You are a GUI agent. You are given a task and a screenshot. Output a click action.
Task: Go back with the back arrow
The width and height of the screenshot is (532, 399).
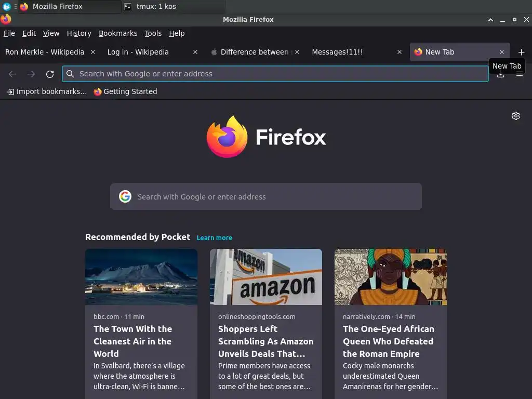[x=12, y=74]
